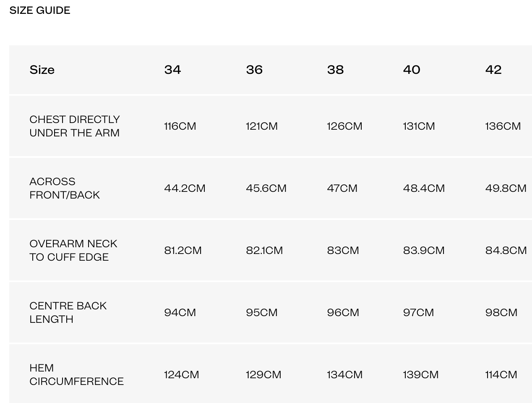Click the Overarm Neck To Cuff Edge label
Image resolution: width=532 pixels, height=403 pixels.
click(x=73, y=250)
